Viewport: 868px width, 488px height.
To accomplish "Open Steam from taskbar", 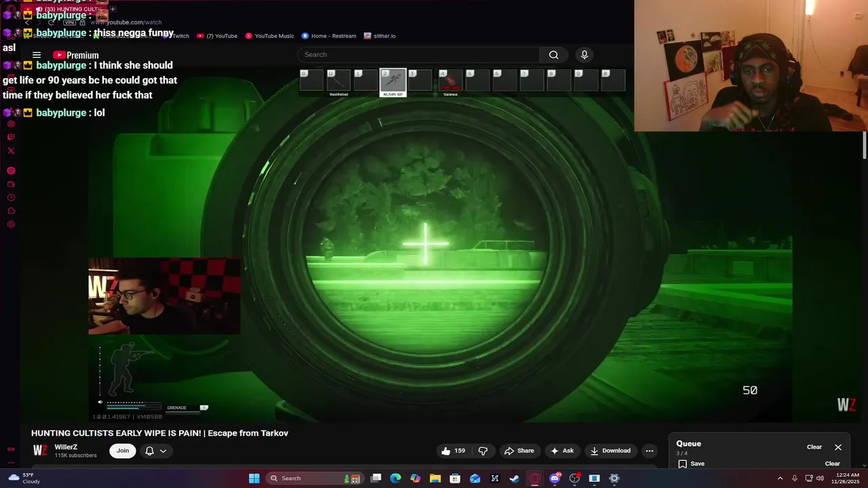I will point(515,479).
